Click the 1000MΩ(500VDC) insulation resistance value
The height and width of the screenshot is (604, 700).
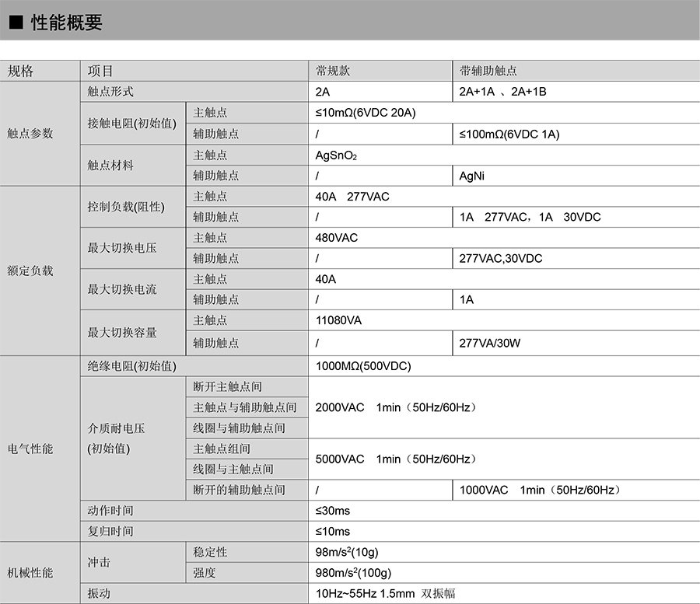pyautogui.click(x=363, y=365)
